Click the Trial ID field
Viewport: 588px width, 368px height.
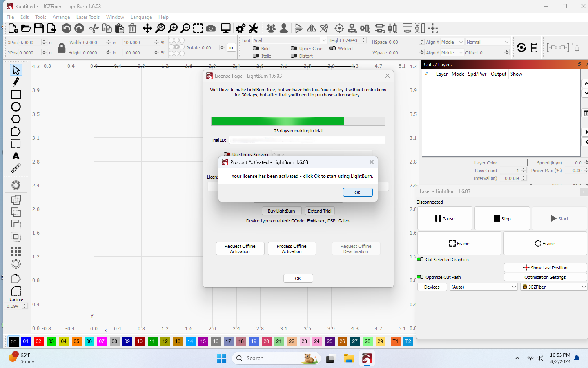click(307, 140)
